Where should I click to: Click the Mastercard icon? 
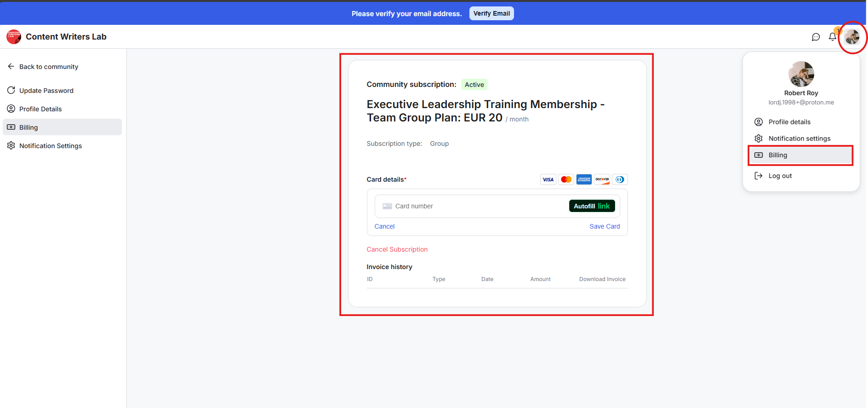click(566, 179)
